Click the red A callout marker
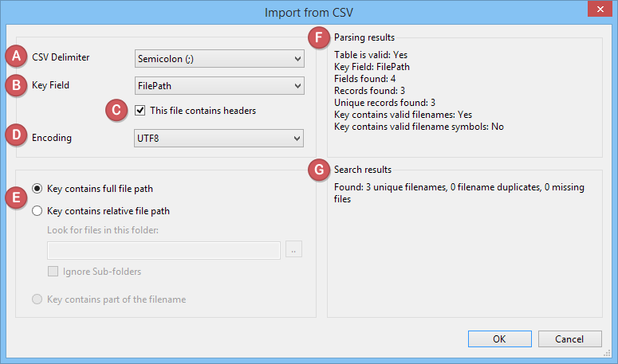This screenshot has width=618, height=364. coord(15,57)
